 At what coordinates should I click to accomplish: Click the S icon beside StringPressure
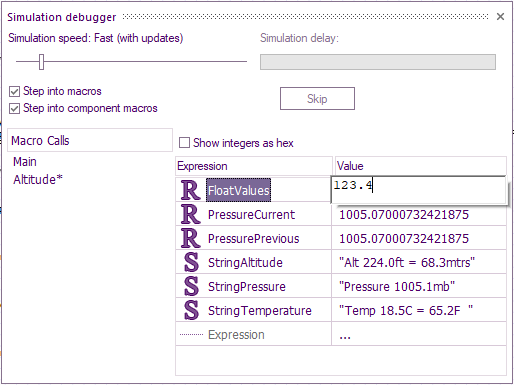191,286
